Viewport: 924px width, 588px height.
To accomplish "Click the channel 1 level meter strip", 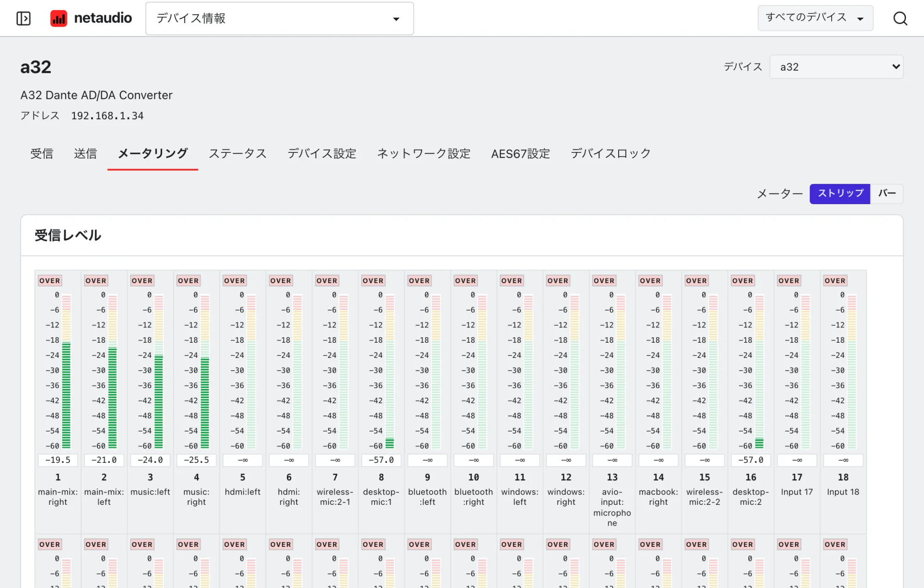I will click(66, 371).
